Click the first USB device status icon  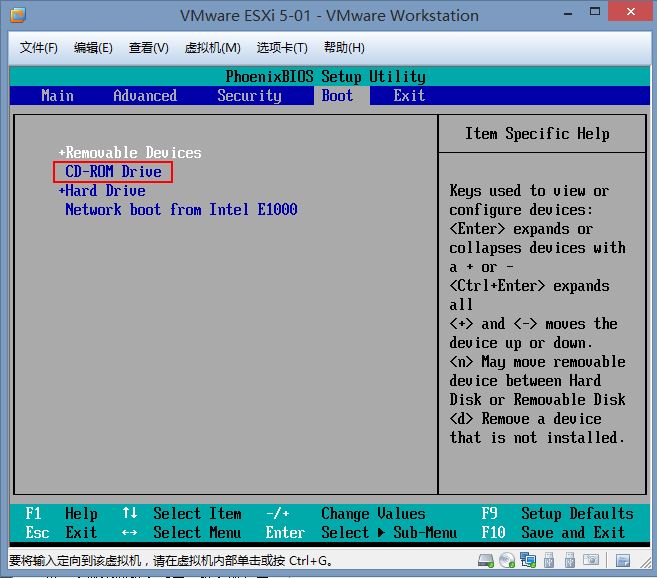click(549, 560)
